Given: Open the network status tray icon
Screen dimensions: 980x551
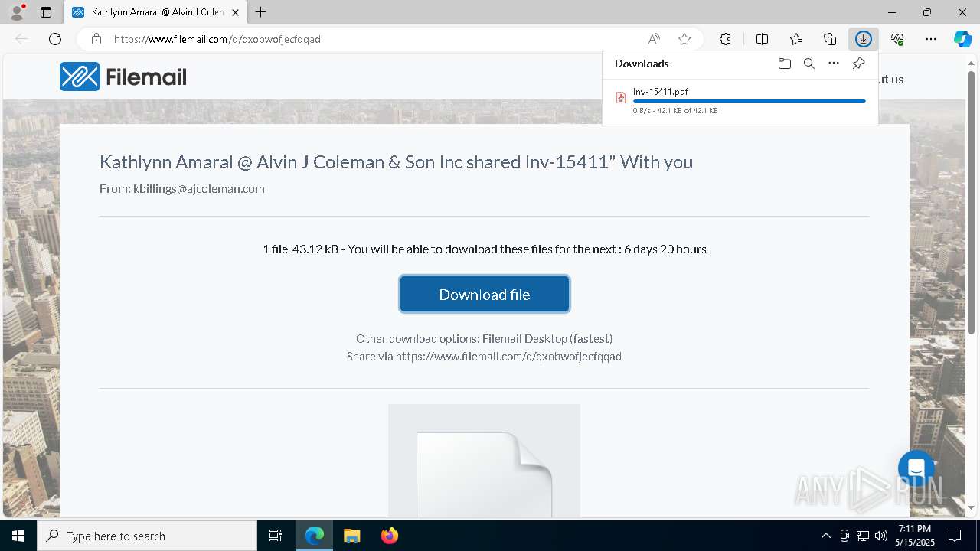Looking at the screenshot, I should pos(863,536).
